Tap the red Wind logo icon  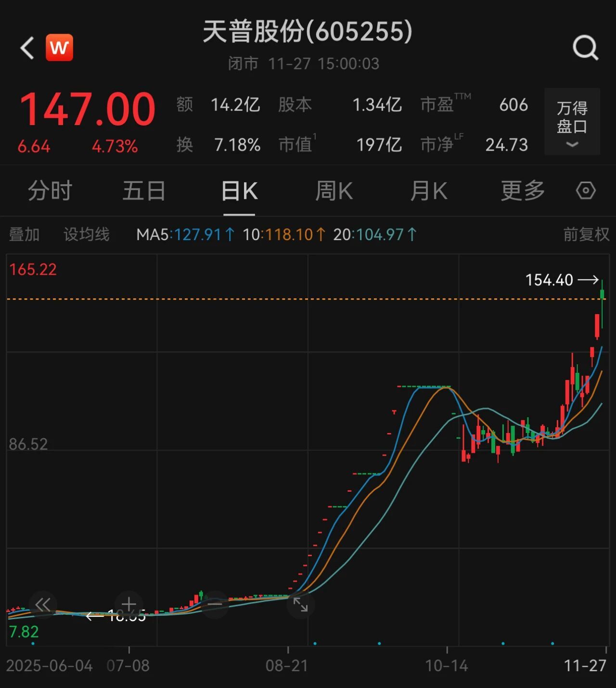[58, 47]
